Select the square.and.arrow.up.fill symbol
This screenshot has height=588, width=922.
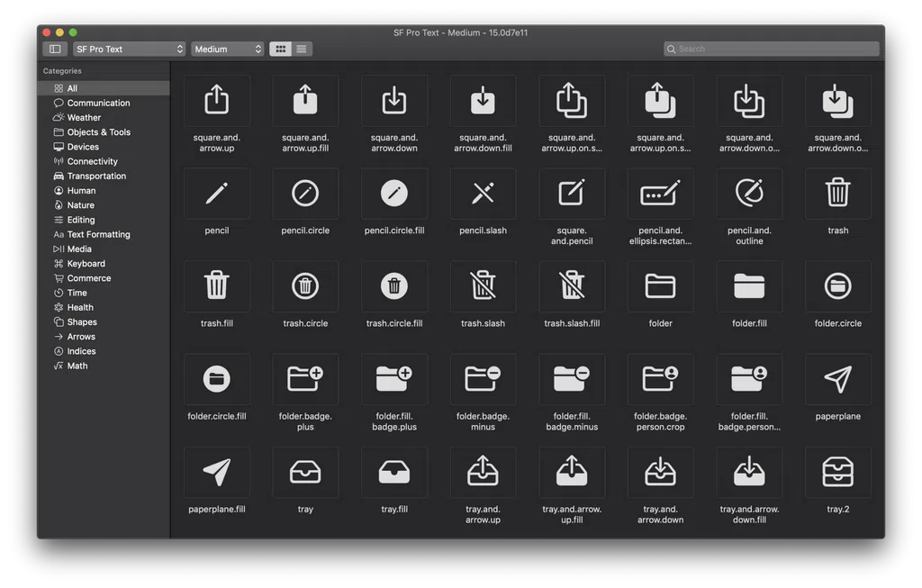[x=305, y=101]
